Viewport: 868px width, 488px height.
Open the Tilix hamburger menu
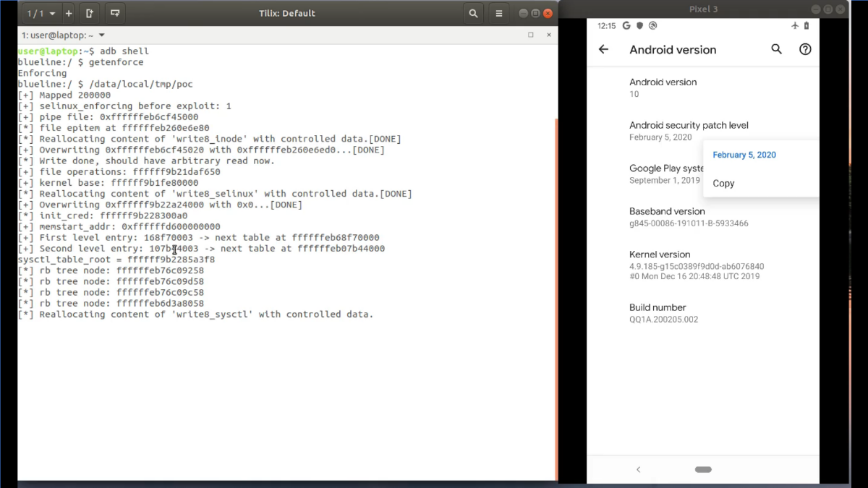pos(498,13)
